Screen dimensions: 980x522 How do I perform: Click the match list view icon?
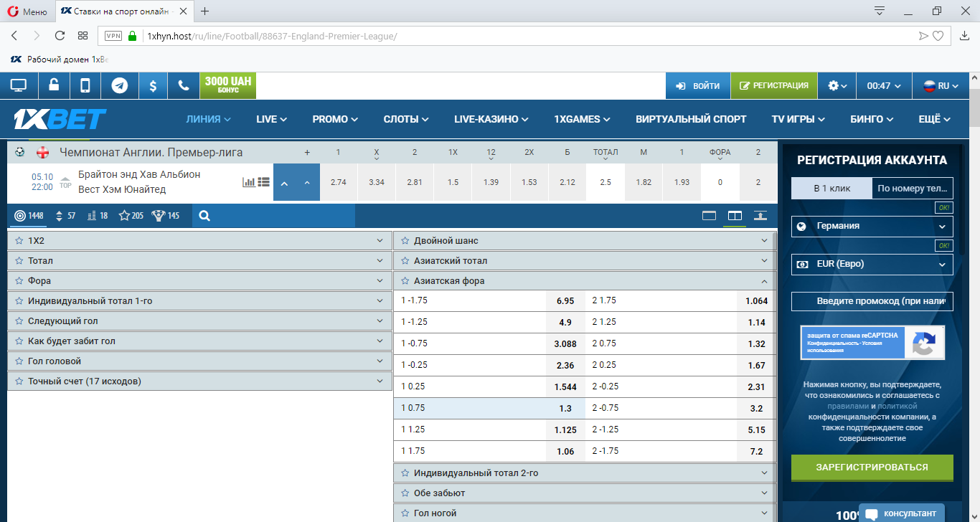(x=263, y=182)
